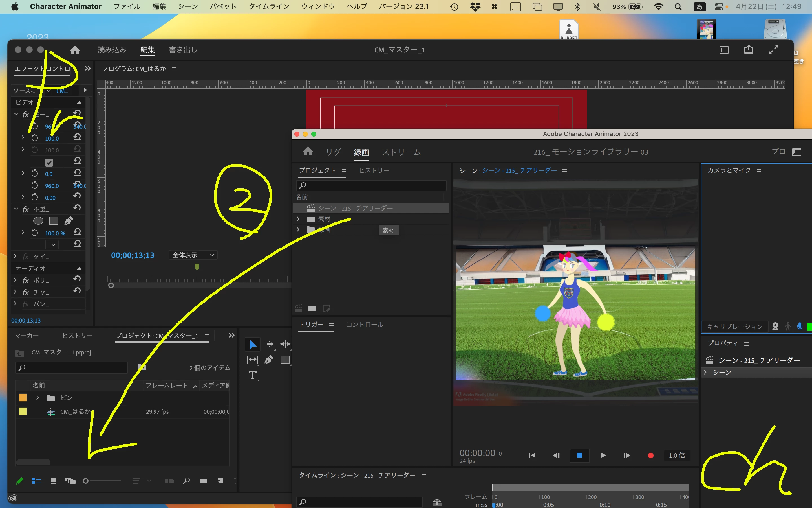Expand the ビン folder in Premiere project
This screenshot has height=508, width=812.
(x=37, y=398)
